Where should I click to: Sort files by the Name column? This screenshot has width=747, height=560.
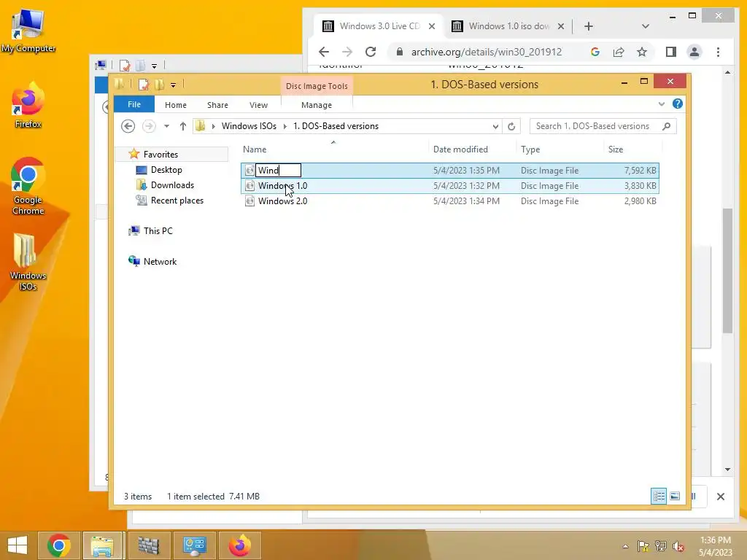coord(255,149)
